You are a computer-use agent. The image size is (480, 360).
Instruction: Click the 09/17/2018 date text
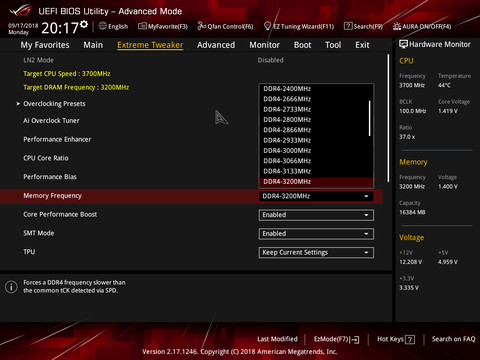[x=23, y=25]
